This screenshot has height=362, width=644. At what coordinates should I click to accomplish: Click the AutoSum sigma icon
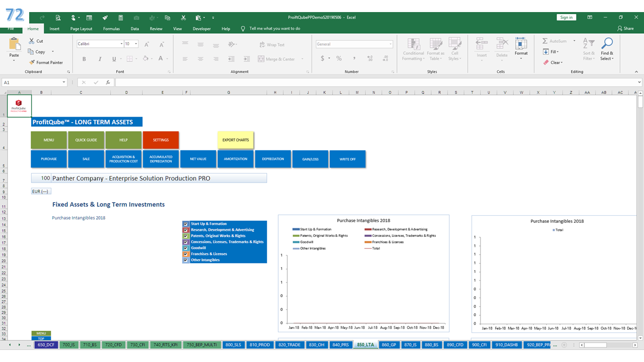point(545,41)
